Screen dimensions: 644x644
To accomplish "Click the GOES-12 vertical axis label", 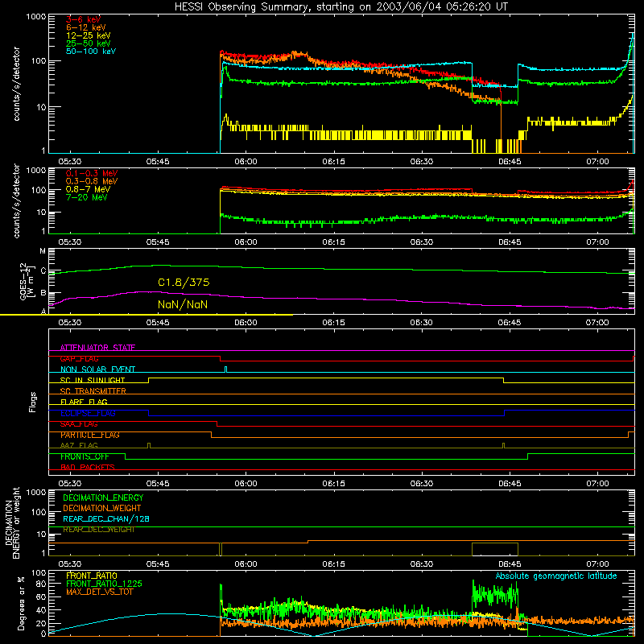I will click(x=26, y=281).
